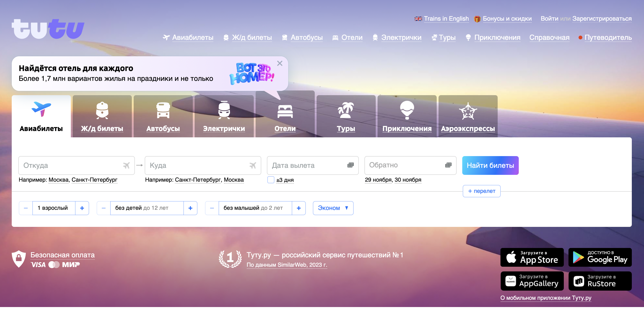Screen dimensions: 644x315
Task: Open the Эконом class dropdown
Action: [333, 208]
